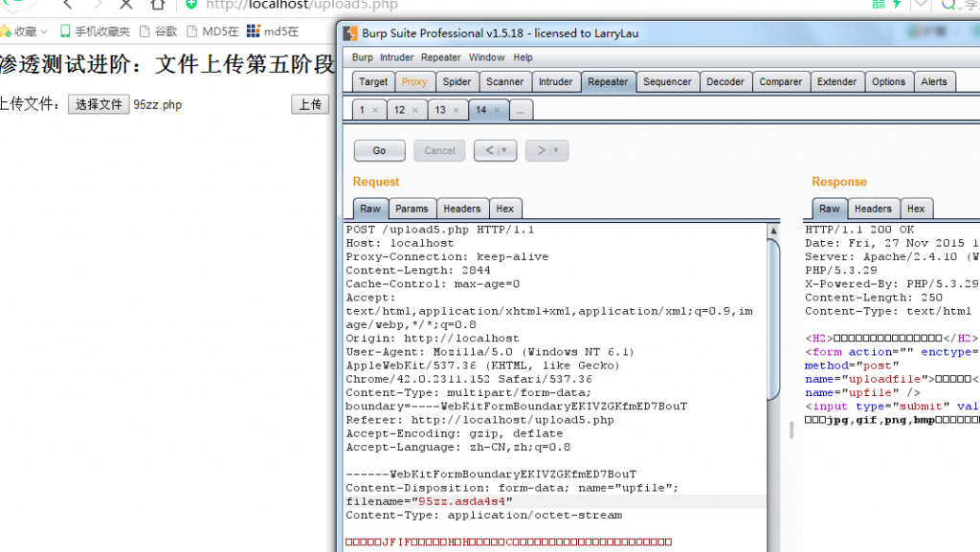This screenshot has height=552, width=980.
Task: Close Repeater request tab 1
Action: point(375,111)
